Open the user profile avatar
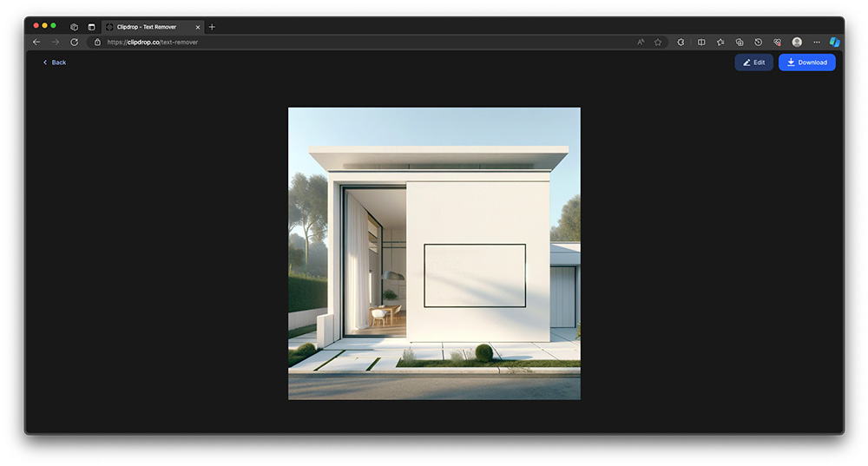The height and width of the screenshot is (466, 868). point(797,42)
